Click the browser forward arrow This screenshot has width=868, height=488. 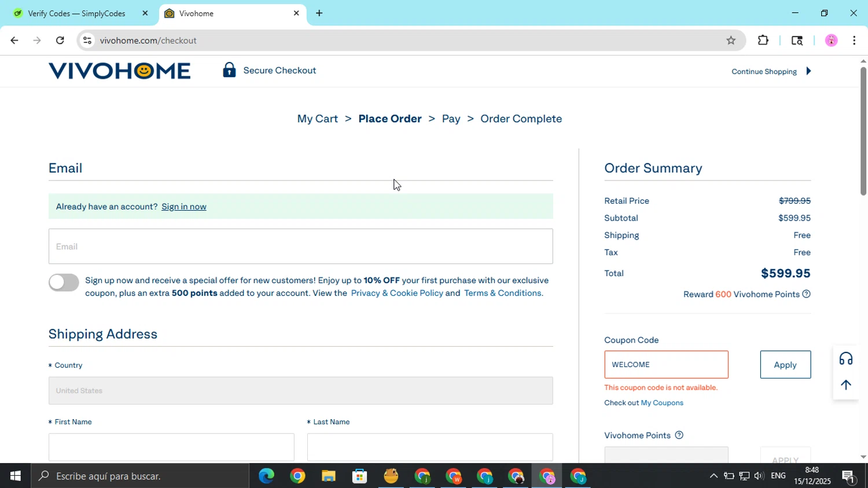pos(37,41)
